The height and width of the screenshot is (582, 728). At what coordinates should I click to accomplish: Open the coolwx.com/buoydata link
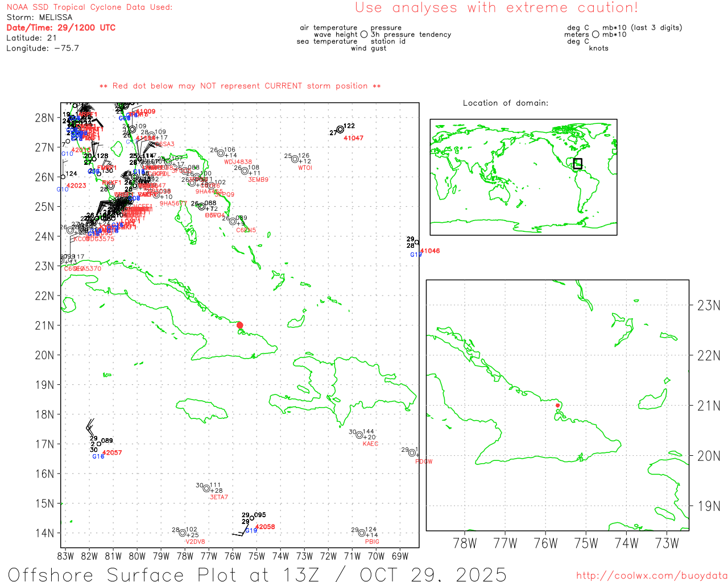click(652, 575)
